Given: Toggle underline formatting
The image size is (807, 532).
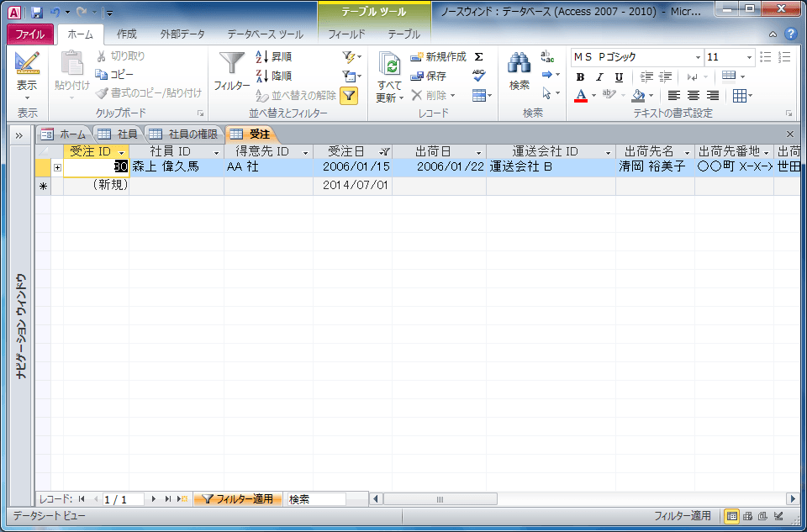Looking at the screenshot, I should pyautogui.click(x=619, y=77).
